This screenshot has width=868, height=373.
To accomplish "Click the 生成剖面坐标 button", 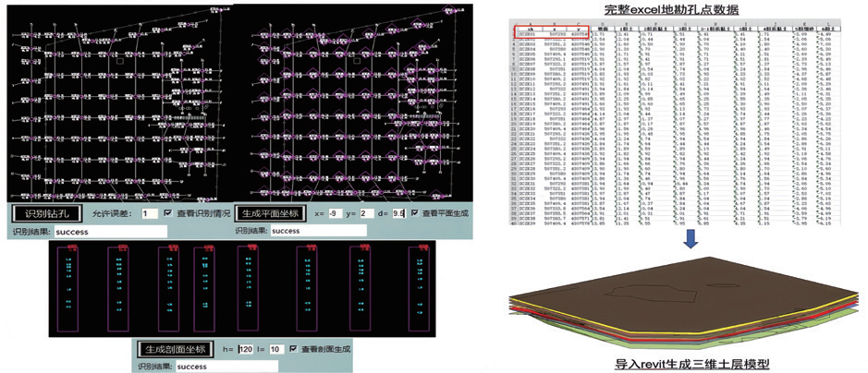I will [174, 350].
